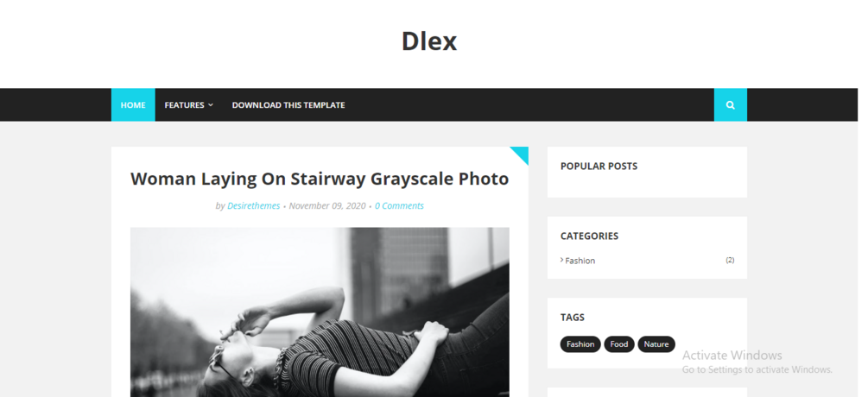Image resolution: width=868 pixels, height=397 pixels.
Task: Select the Fashion category link
Action: click(580, 261)
